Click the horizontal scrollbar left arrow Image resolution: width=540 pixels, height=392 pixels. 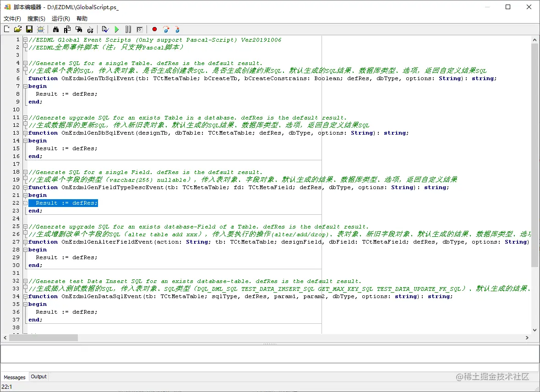pos(5,338)
